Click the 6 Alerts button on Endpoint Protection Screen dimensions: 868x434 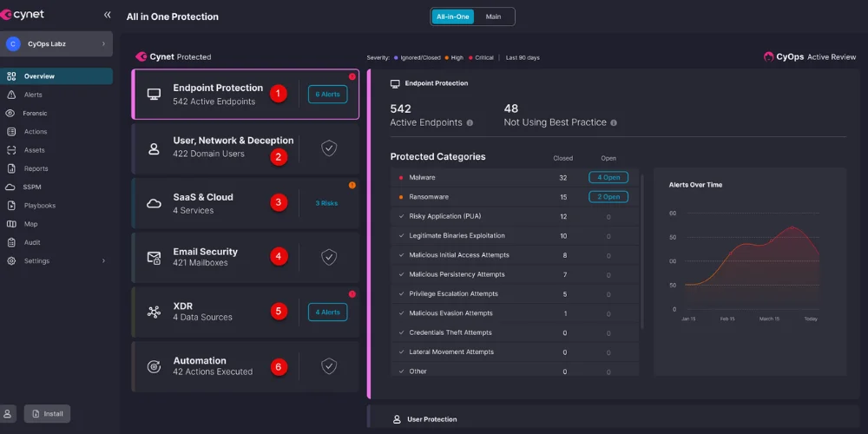click(327, 94)
